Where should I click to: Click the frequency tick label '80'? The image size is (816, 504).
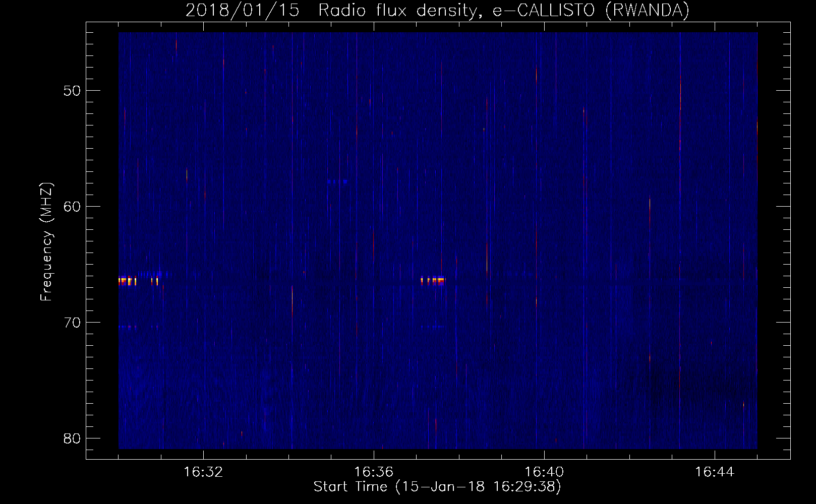[73, 438]
